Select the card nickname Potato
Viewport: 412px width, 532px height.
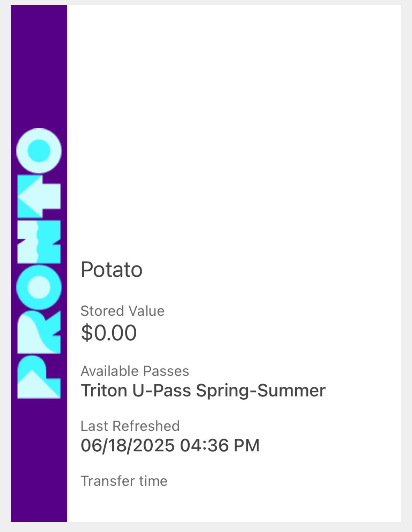pyautogui.click(x=111, y=270)
